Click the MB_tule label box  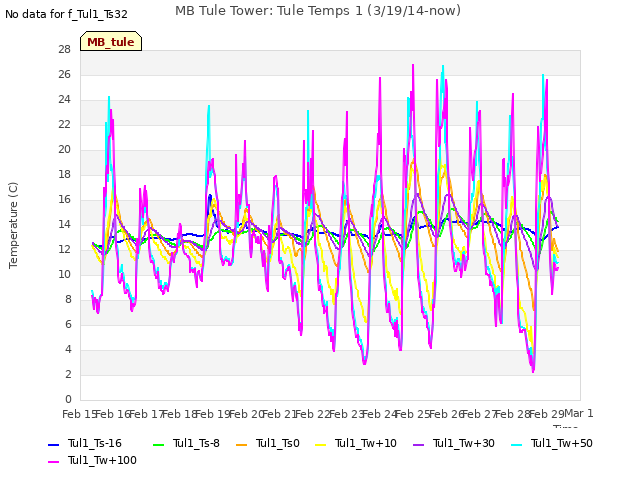pos(111,41)
